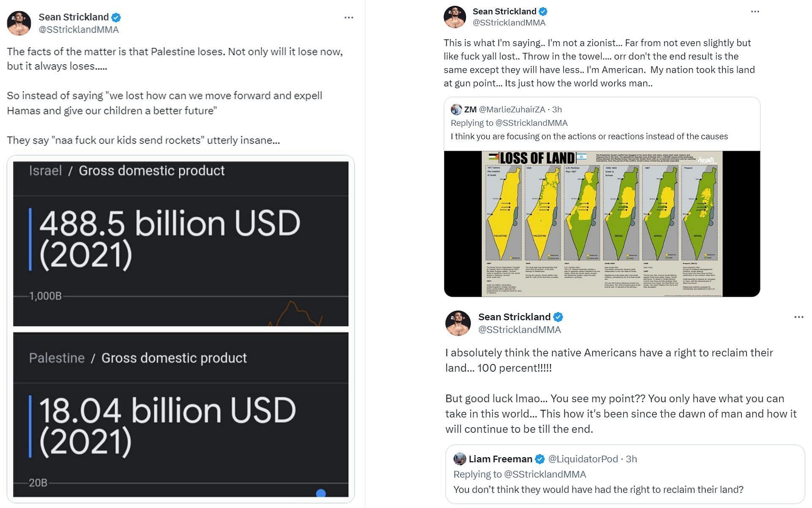Open the @LiquidatorPod handle link
This screenshot has height=508, width=812.
[x=583, y=459]
